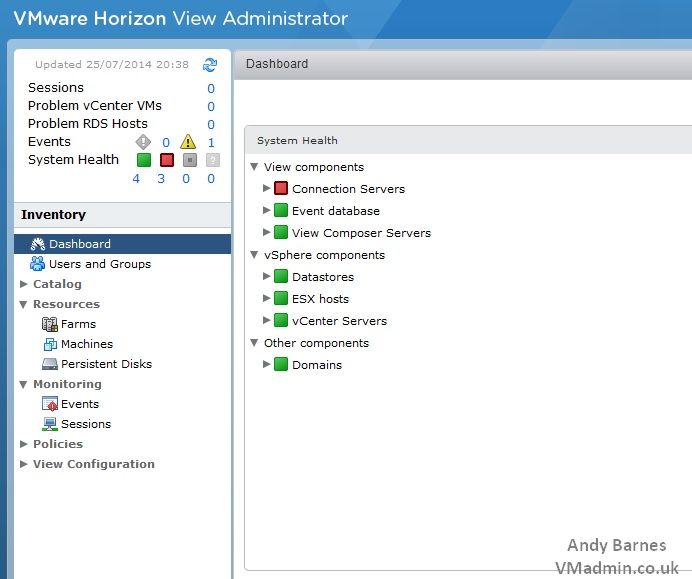Click the Problem RDS Hosts count
The image size is (692, 579).
(211, 125)
